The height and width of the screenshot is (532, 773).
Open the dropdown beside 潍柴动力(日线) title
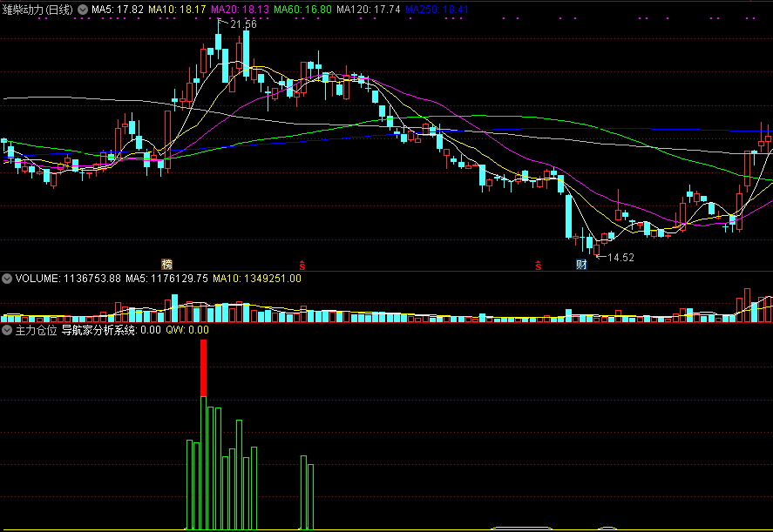click(83, 10)
